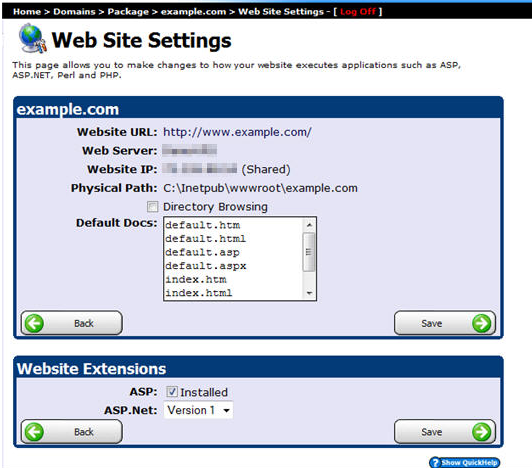Click the Website Extensions panel heading
This screenshot has height=468, width=532.
pyautogui.click(x=92, y=369)
